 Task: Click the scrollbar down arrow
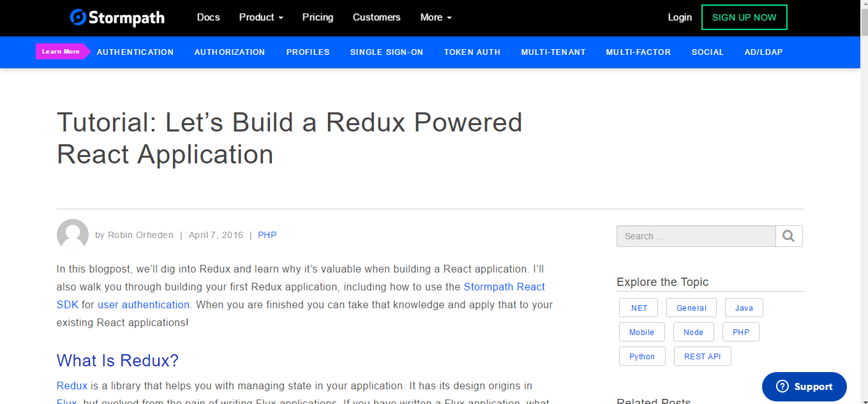(864, 400)
